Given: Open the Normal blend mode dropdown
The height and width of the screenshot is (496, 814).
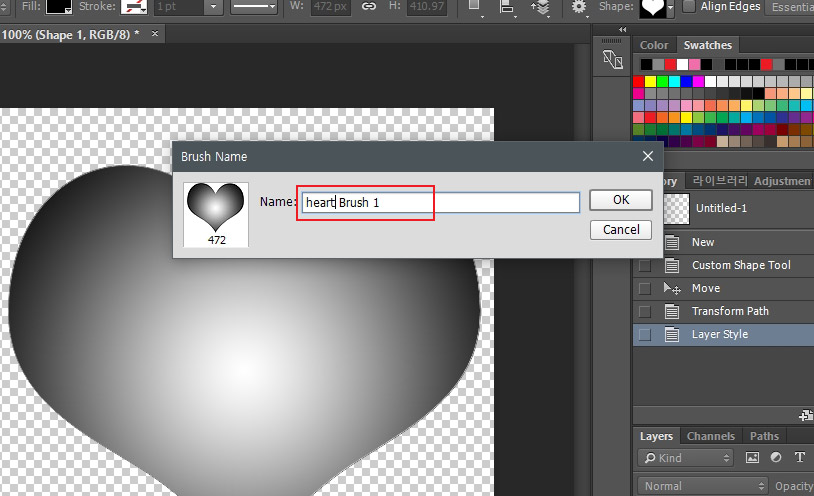Looking at the screenshot, I should 702,486.
